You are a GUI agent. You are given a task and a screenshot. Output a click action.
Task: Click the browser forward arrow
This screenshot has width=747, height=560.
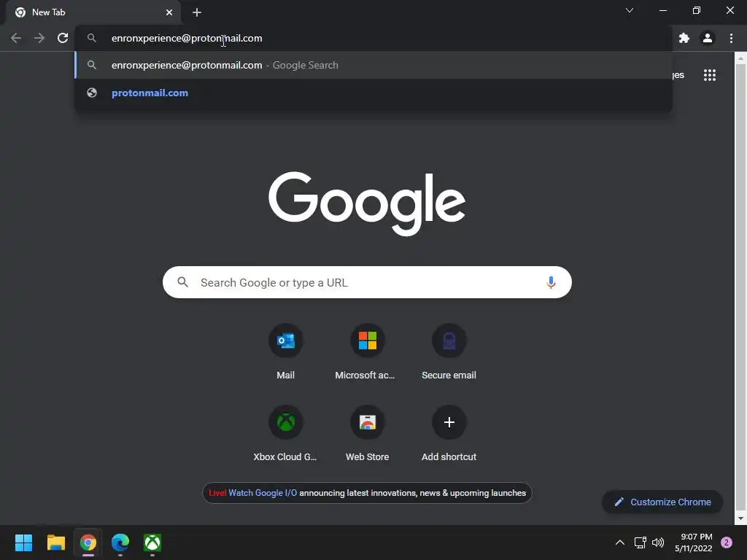[x=39, y=38]
